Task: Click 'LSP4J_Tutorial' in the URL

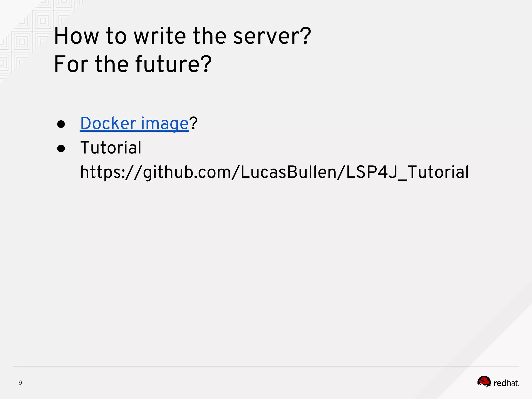Action: 408,172
